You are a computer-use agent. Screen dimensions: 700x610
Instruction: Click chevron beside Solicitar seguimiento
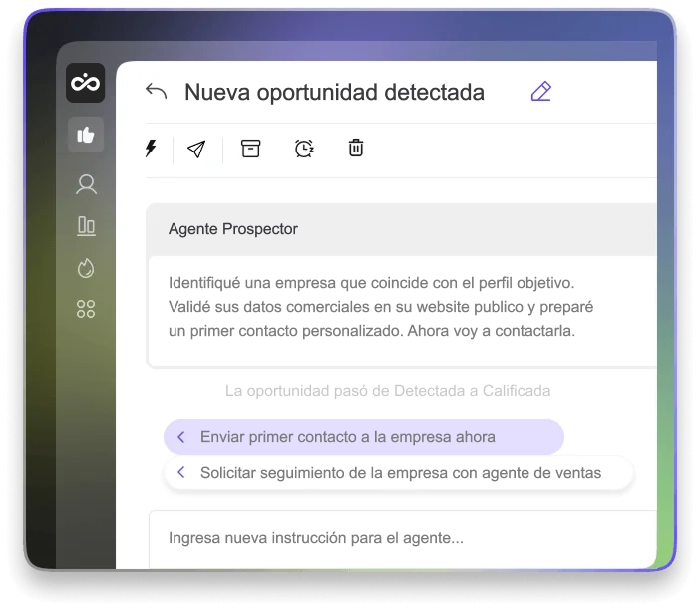pos(181,472)
